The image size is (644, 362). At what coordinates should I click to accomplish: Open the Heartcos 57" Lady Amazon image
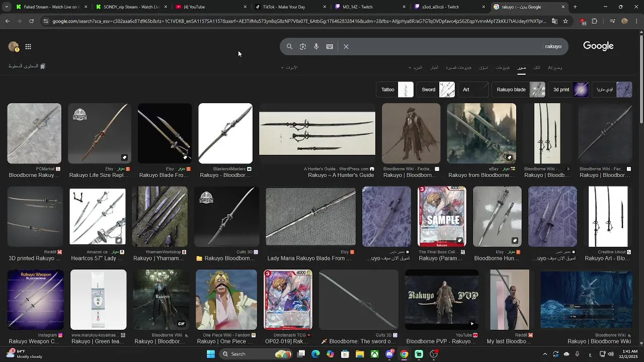(x=98, y=217)
